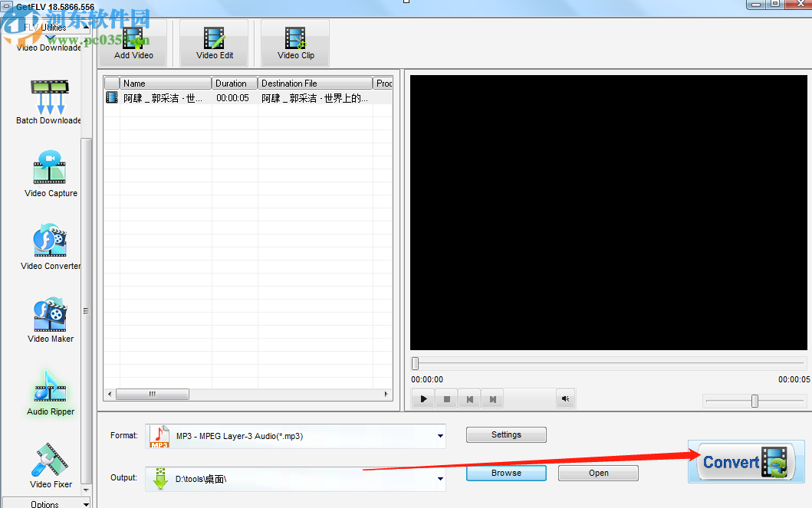
Task: Click the destination file name cell
Action: point(315,98)
